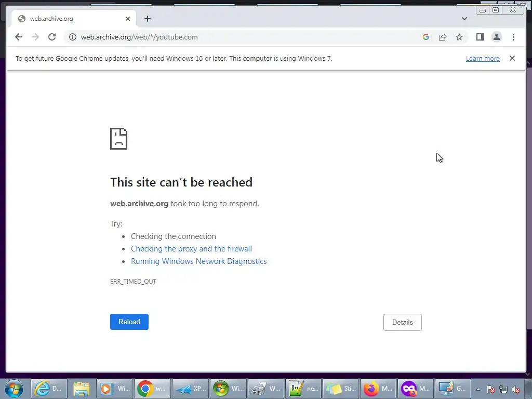Click the muted volume tray icon
The image size is (532, 399).
516,390
